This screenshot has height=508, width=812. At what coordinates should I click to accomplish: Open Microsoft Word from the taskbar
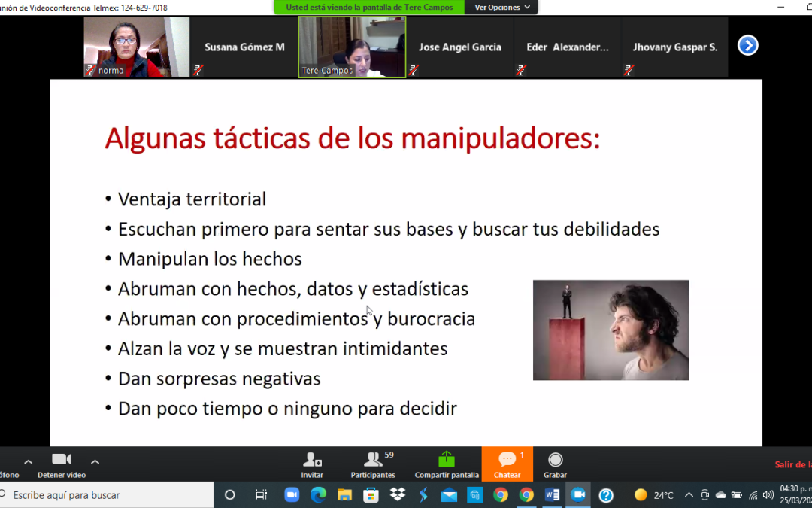click(552, 495)
